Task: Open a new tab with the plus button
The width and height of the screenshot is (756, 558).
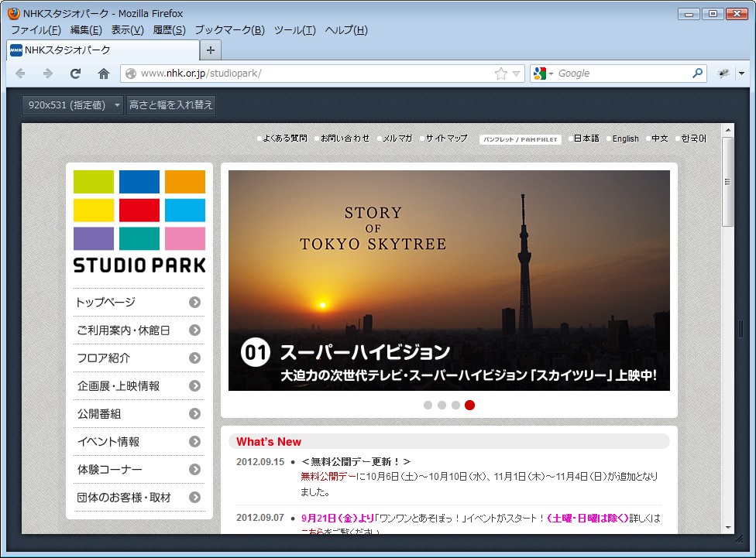Action: 210,50
